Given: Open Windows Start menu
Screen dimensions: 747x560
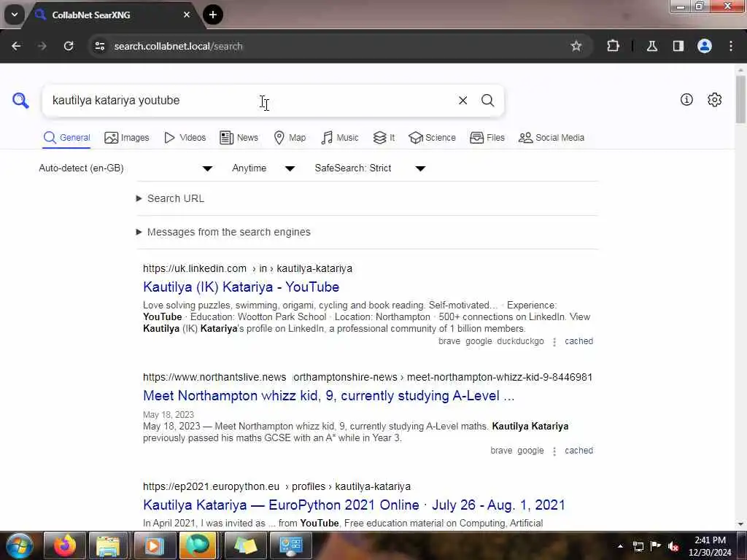Looking at the screenshot, I should click(19, 545).
